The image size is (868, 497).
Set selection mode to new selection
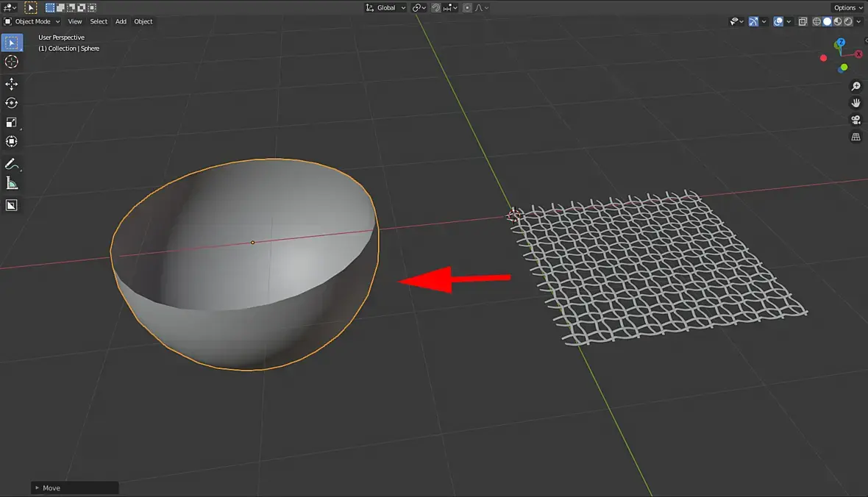click(50, 8)
